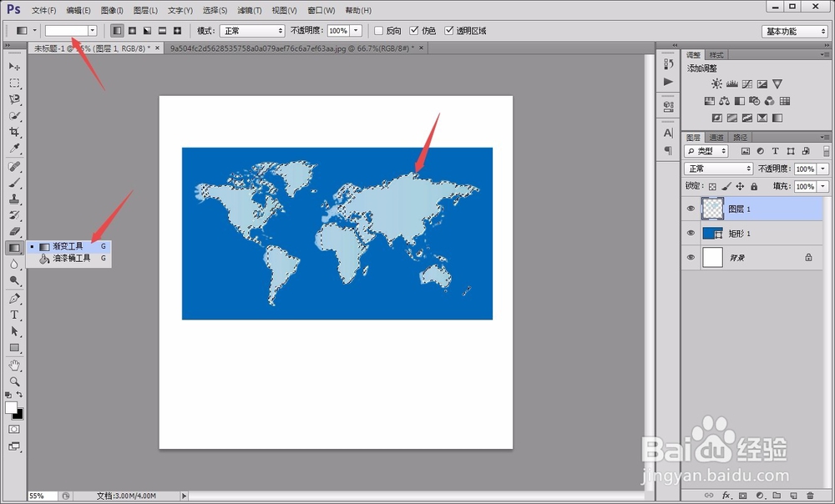Open the Character panel icon
The height and width of the screenshot is (504, 835).
coord(668,133)
